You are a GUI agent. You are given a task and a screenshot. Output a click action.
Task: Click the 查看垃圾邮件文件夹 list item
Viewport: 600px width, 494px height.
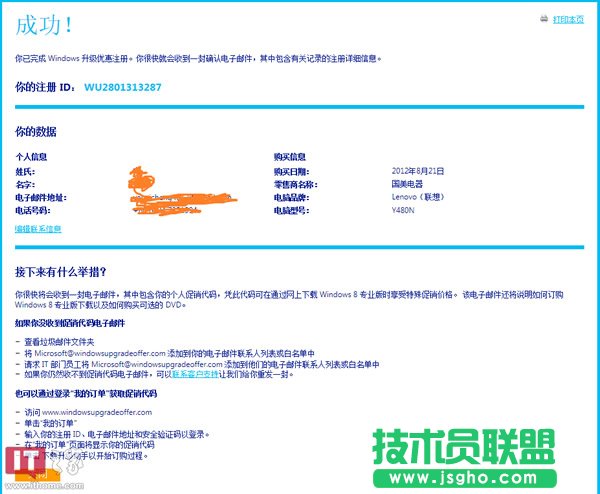(x=59, y=342)
